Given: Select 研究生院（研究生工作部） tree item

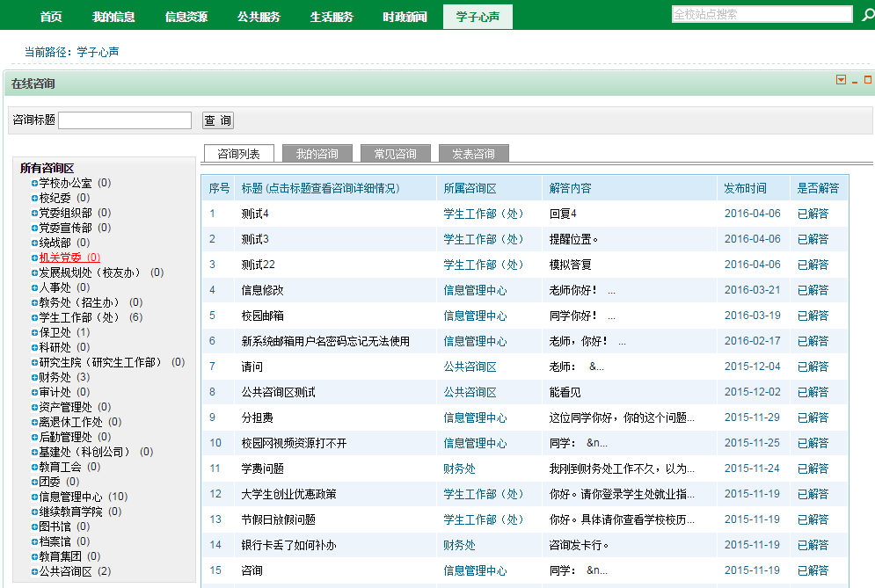Looking at the screenshot, I should point(112,362).
